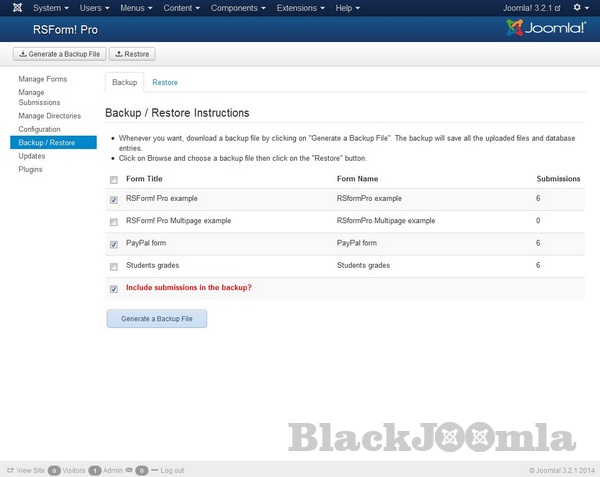Click the admin messages envelope icon

[x=130, y=469]
